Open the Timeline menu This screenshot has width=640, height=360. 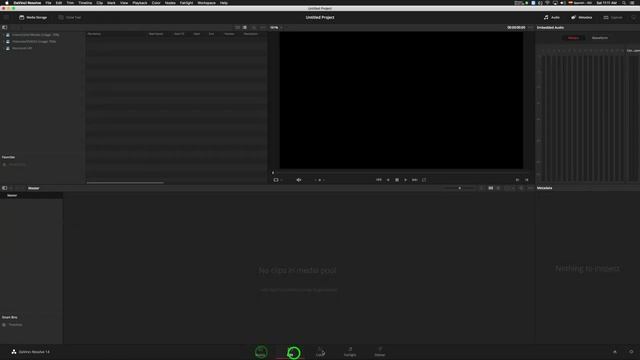coord(85,3)
